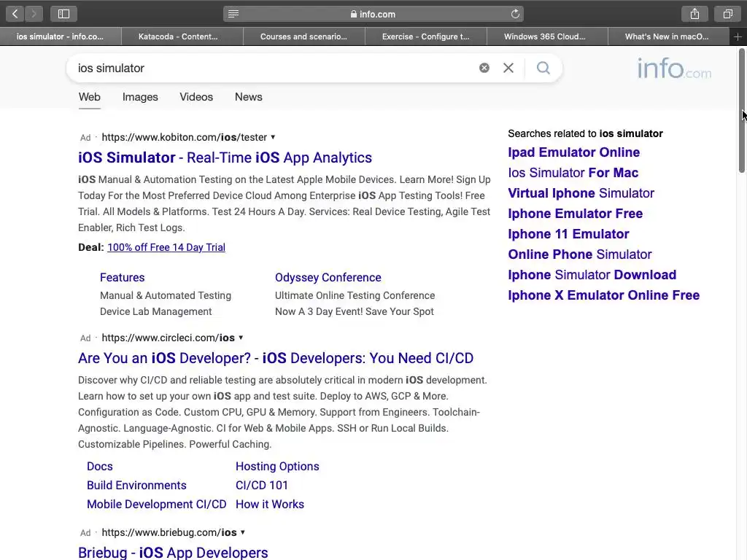
Task: Search related 'Ipad Emulator Online'
Action: (x=574, y=152)
